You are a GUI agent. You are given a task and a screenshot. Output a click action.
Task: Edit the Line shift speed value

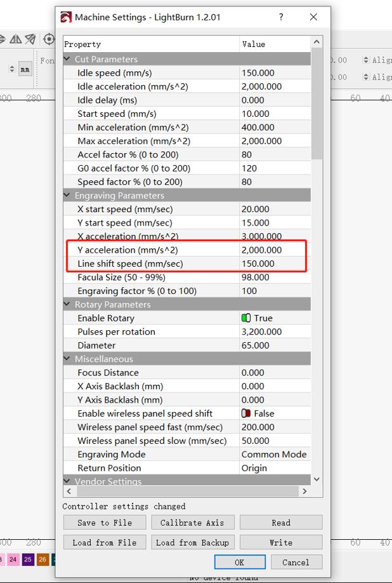(275, 264)
